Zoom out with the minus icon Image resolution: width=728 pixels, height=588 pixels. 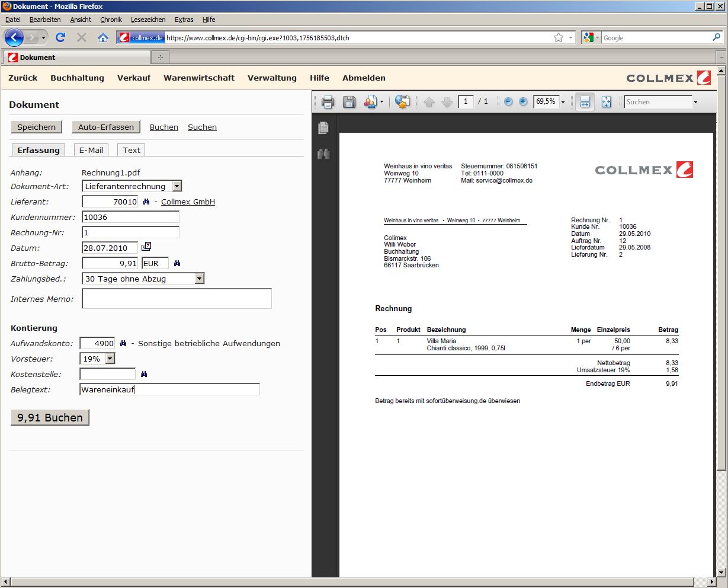pos(508,102)
